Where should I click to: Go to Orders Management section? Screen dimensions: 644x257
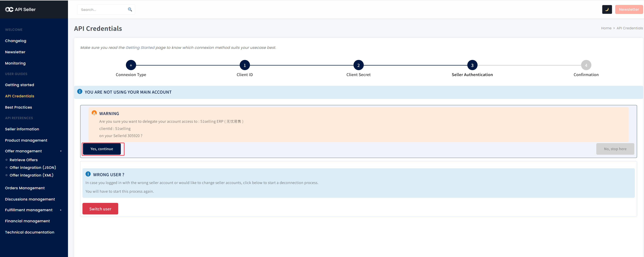pos(25,188)
